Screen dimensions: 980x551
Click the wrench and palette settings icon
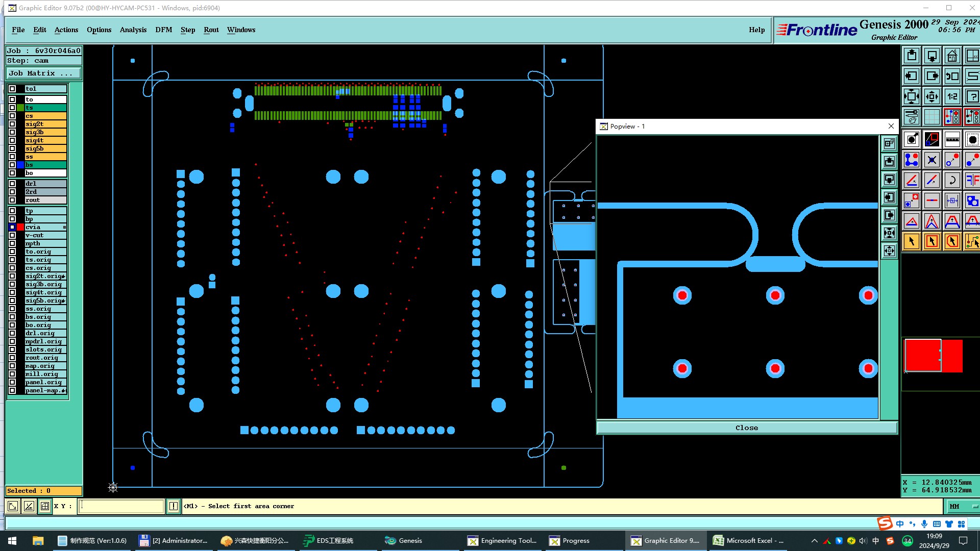coord(912,117)
